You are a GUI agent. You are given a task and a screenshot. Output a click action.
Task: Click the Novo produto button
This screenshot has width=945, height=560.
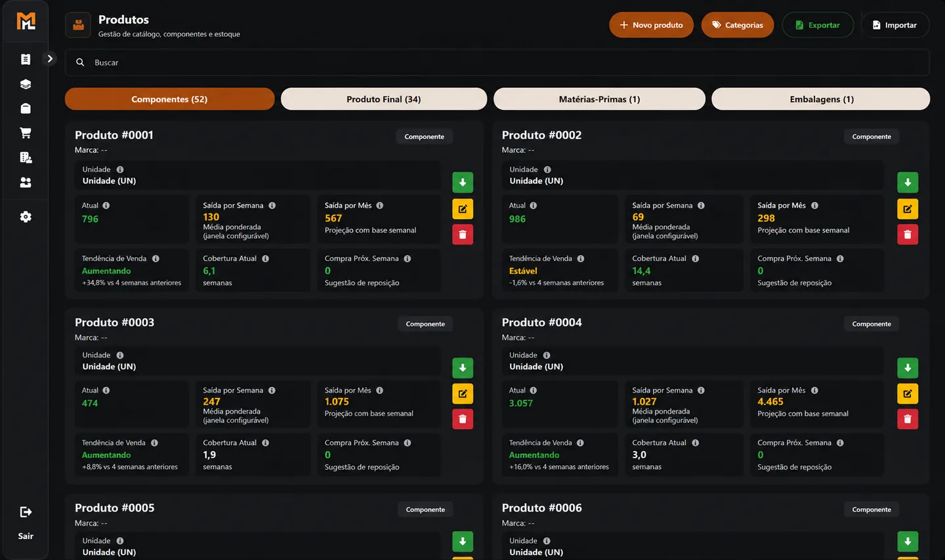click(651, 25)
